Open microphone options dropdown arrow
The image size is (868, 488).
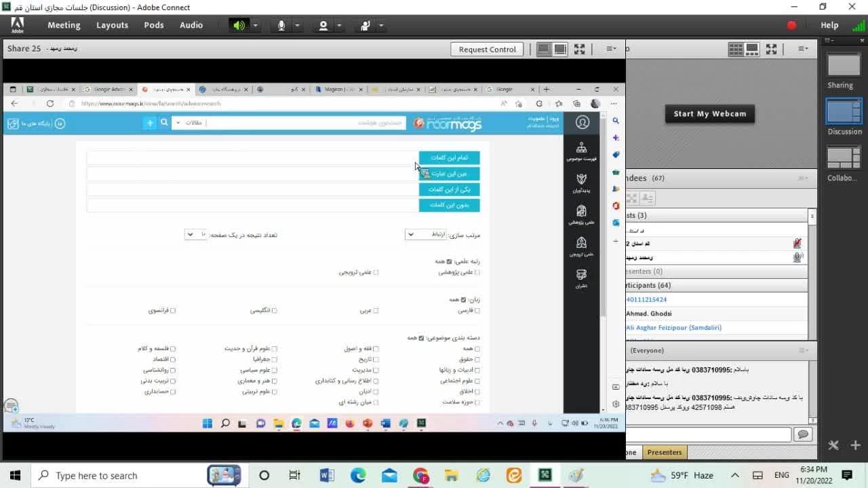click(x=297, y=25)
